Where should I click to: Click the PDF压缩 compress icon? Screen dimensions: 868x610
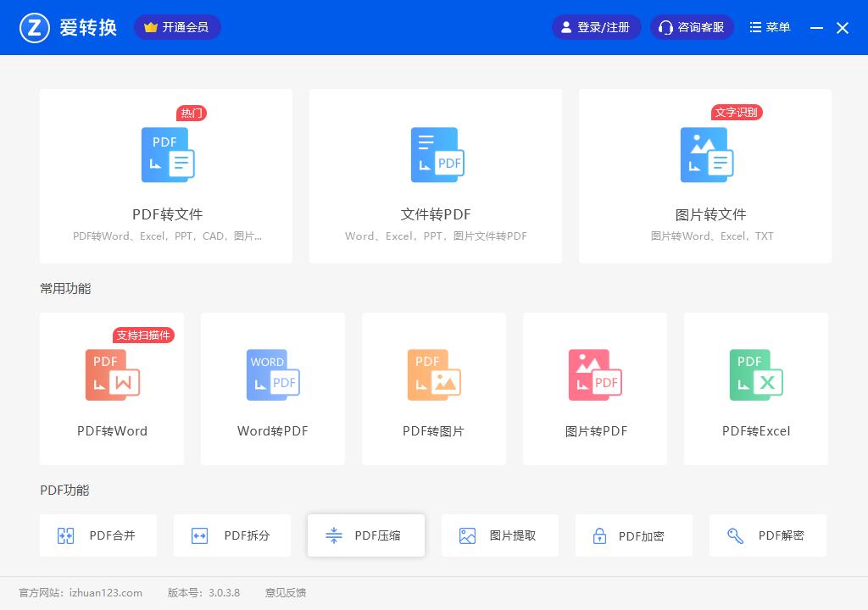click(334, 535)
